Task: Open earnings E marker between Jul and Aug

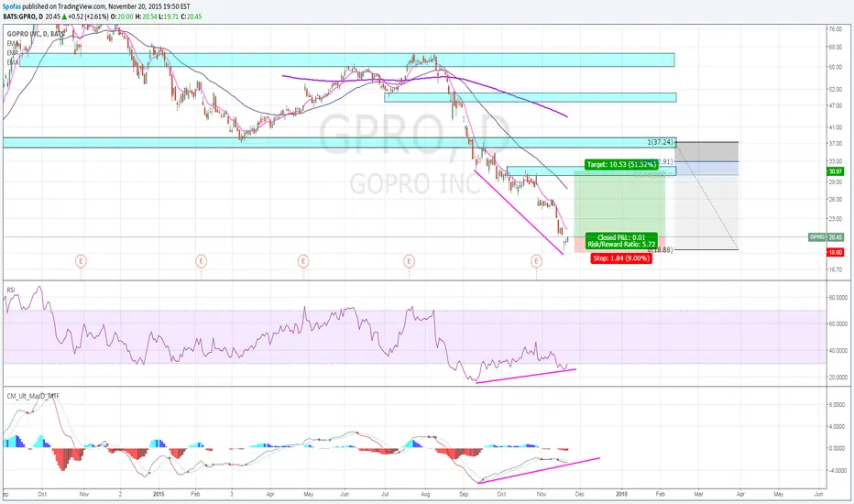Action: coord(409,261)
